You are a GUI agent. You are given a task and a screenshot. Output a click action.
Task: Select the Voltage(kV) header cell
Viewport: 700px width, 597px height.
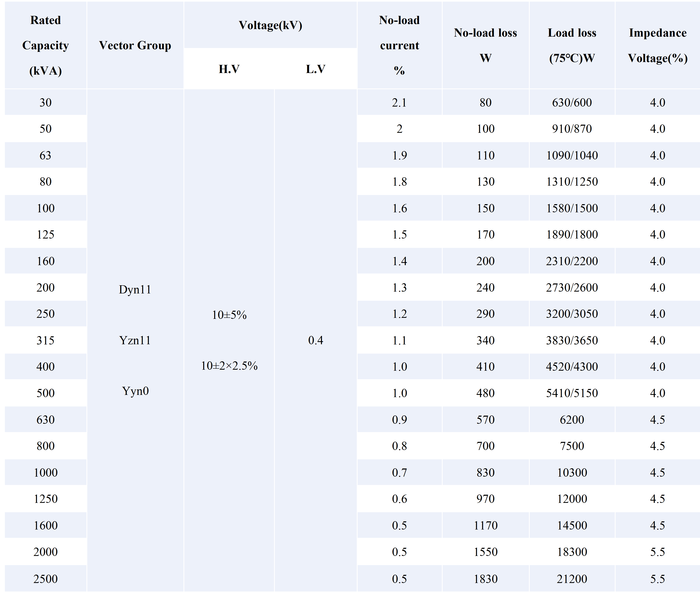pos(270,25)
